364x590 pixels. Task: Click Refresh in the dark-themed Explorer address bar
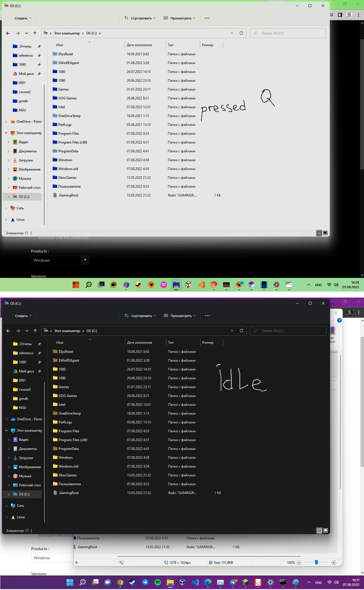pos(241,331)
